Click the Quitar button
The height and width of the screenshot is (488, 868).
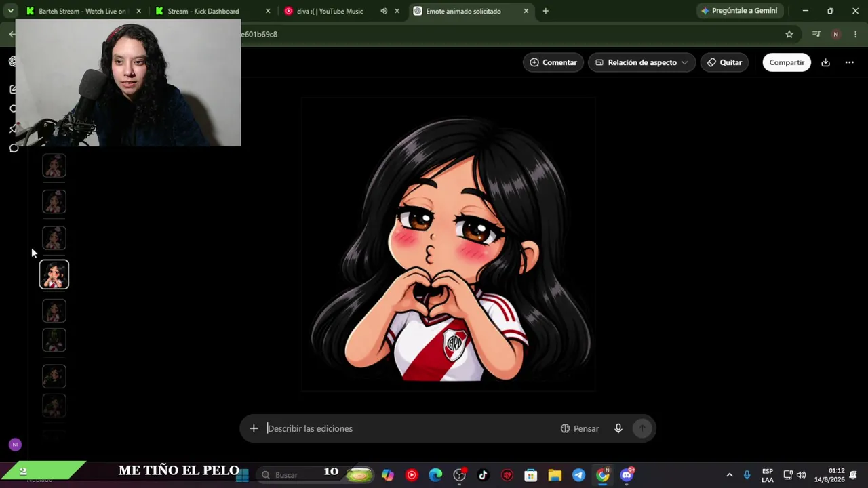tap(724, 62)
